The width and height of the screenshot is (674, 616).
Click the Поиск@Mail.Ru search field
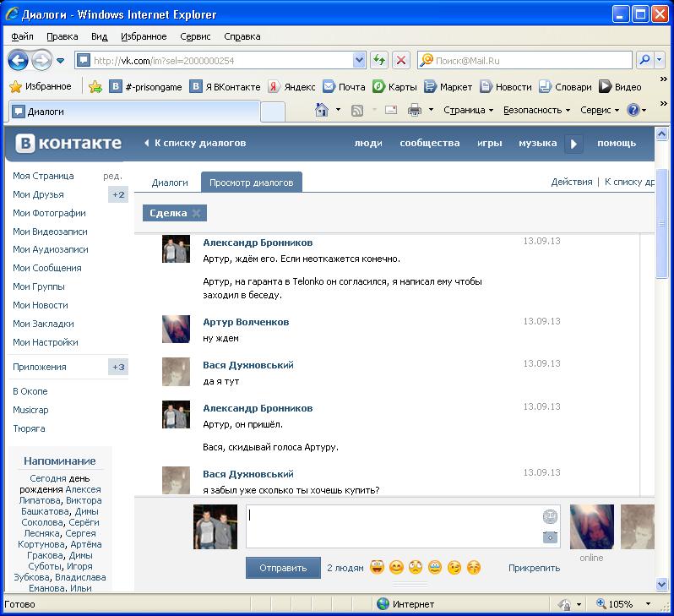pyautogui.click(x=525, y=61)
